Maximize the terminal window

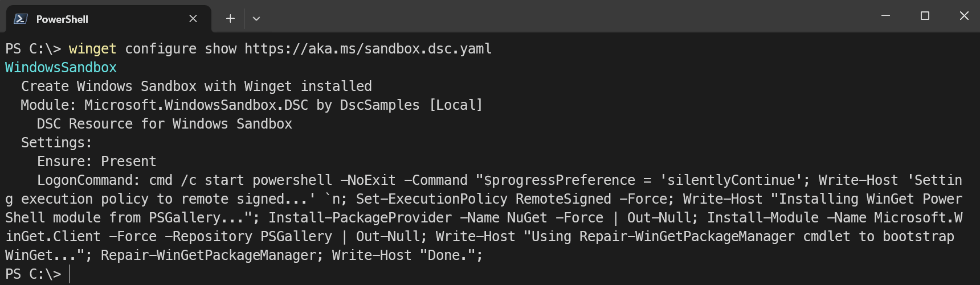pos(925,16)
